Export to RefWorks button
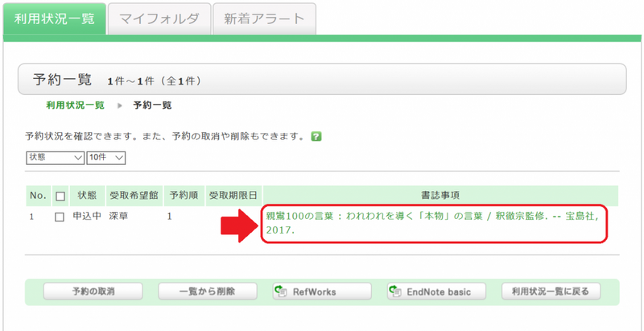The image size is (644, 331). pyautogui.click(x=322, y=292)
